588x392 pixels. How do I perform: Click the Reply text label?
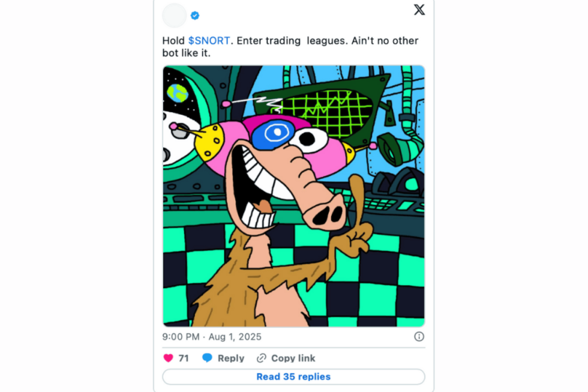231,358
